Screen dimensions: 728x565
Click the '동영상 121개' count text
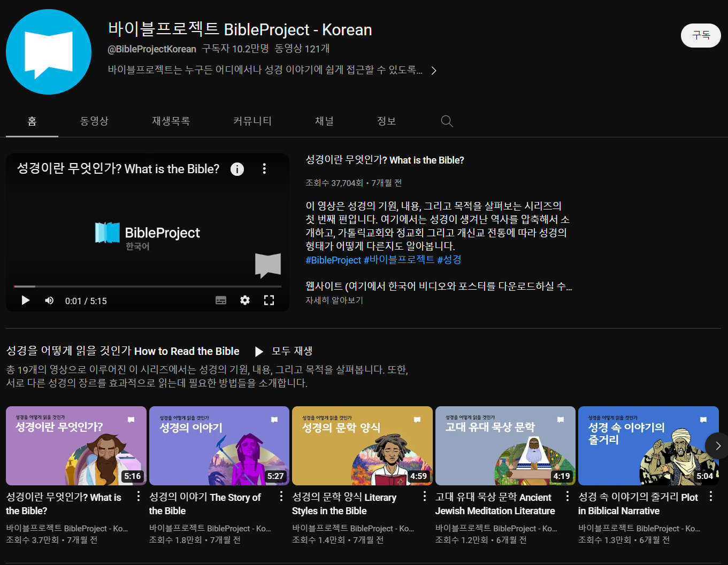(302, 49)
